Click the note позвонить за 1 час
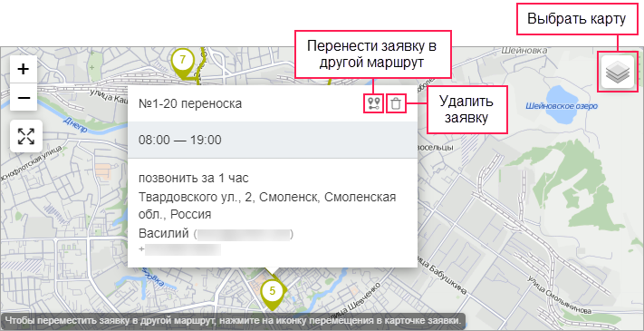The width and height of the screenshot is (644, 331). (194, 179)
